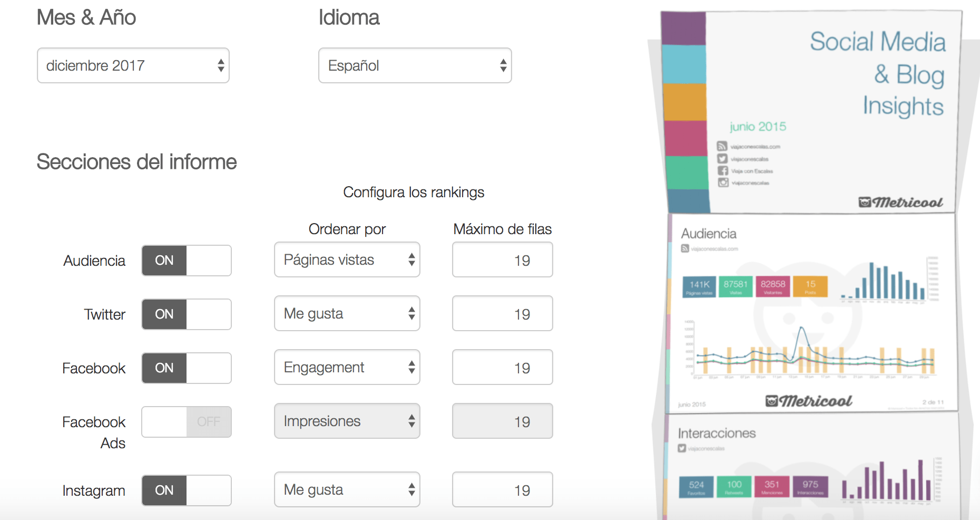Viewport: 980px width, 520px height.
Task: Click the Instagram maximum rows input
Action: click(x=502, y=490)
